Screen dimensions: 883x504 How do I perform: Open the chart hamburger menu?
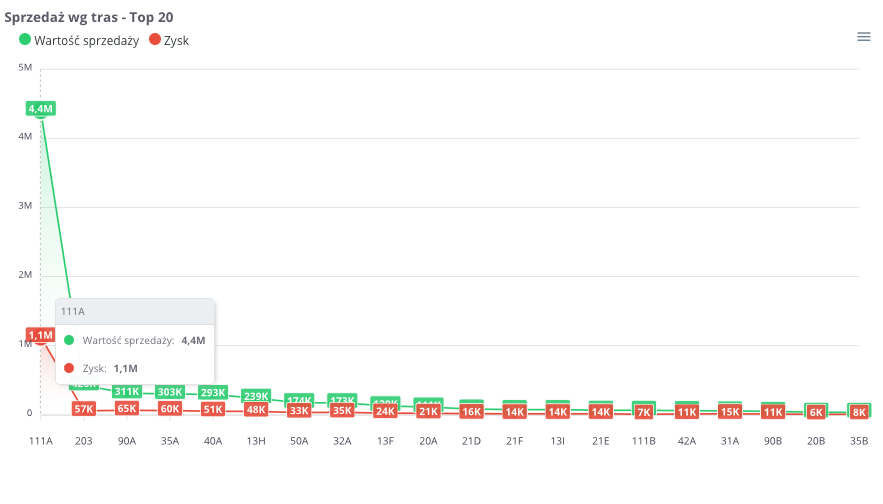coord(864,37)
